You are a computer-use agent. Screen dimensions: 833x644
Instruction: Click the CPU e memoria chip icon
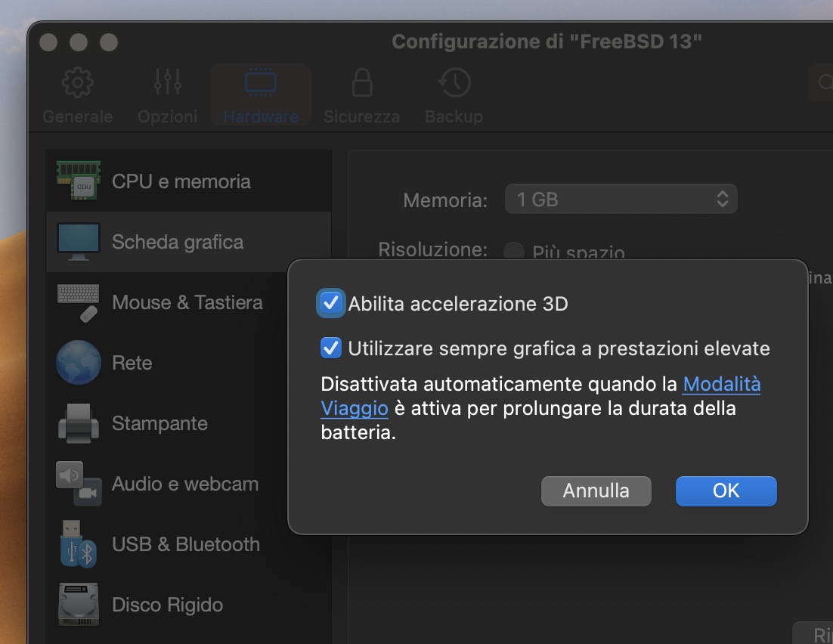click(x=79, y=181)
